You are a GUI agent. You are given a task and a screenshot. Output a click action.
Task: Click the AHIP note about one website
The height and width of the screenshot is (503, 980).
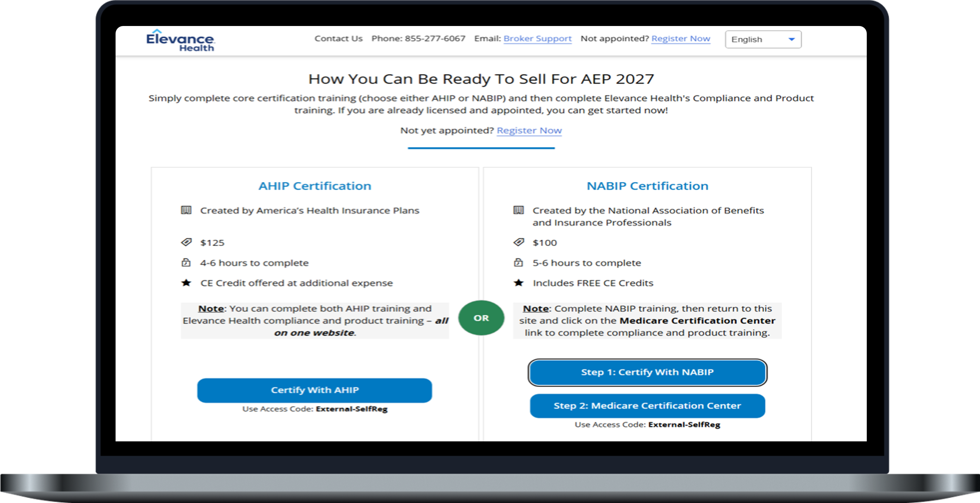[315, 321]
